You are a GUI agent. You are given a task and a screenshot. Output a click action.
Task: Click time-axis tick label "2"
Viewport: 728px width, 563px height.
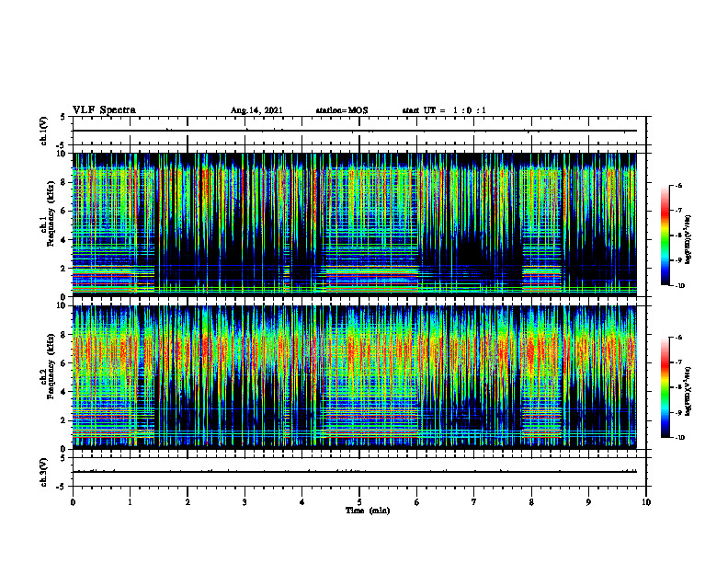point(188,502)
